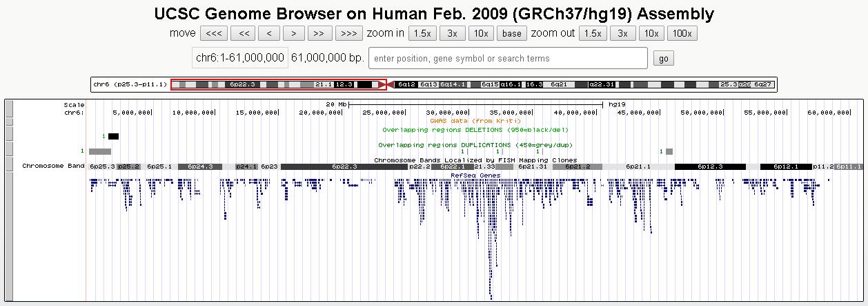Click the 6p22.3 band in Chromosome Band track
The width and height of the screenshot is (868, 306).
(x=344, y=166)
